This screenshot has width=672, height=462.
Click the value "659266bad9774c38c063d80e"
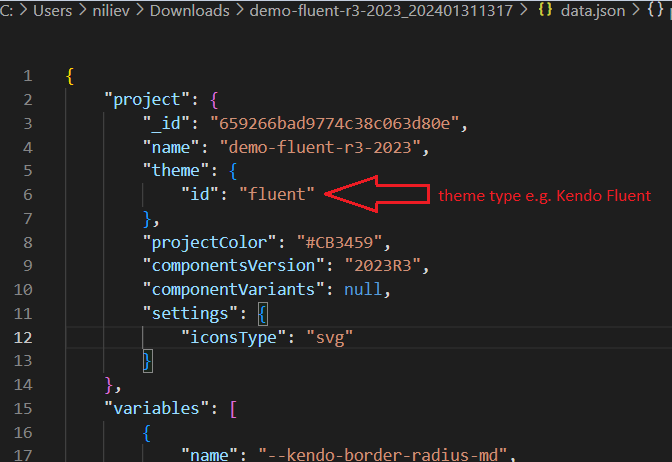(334, 124)
